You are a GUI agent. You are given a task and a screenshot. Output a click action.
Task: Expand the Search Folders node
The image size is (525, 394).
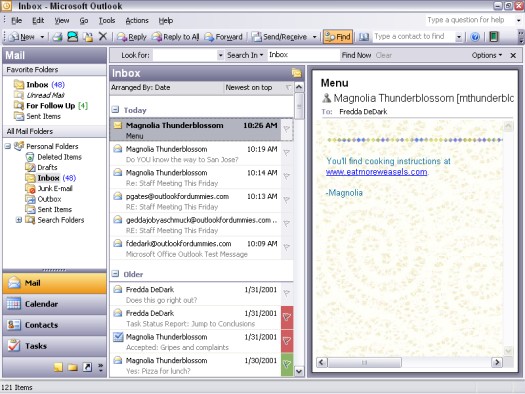click(x=19, y=220)
